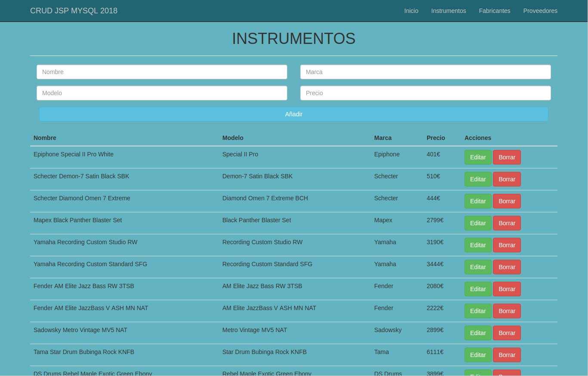
Task: Delete the Schecter Demon-7 Satin Black SBK row
Action: click(x=507, y=179)
